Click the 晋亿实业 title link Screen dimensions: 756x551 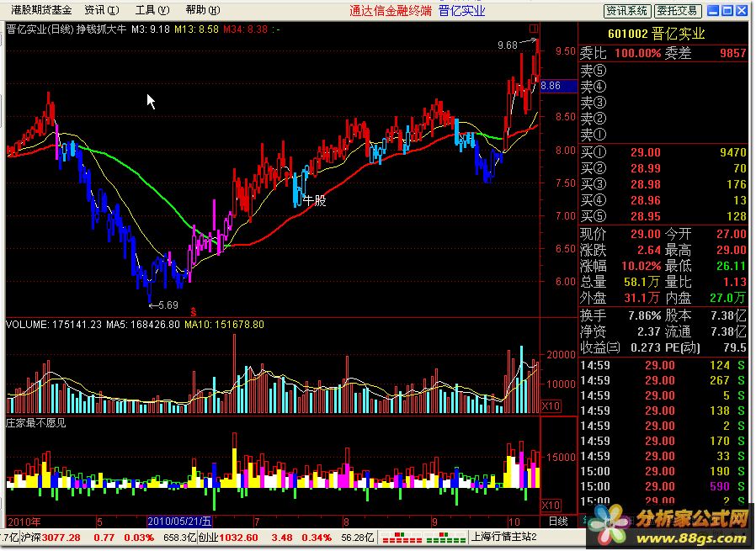pyautogui.click(x=461, y=11)
